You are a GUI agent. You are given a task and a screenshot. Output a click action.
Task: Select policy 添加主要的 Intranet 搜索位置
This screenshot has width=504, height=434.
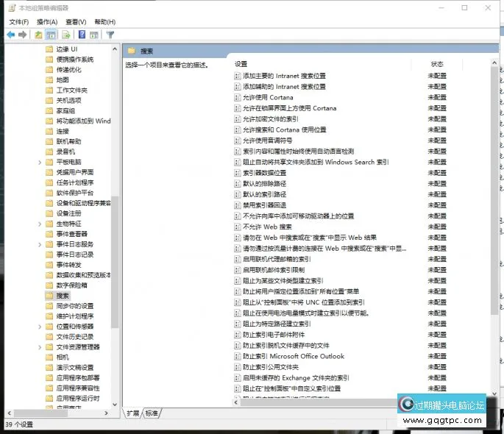(x=284, y=77)
